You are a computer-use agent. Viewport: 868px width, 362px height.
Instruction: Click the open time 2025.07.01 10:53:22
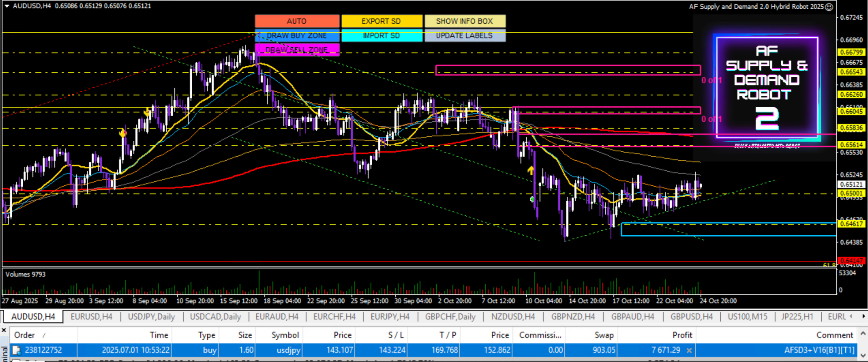[x=135, y=350]
